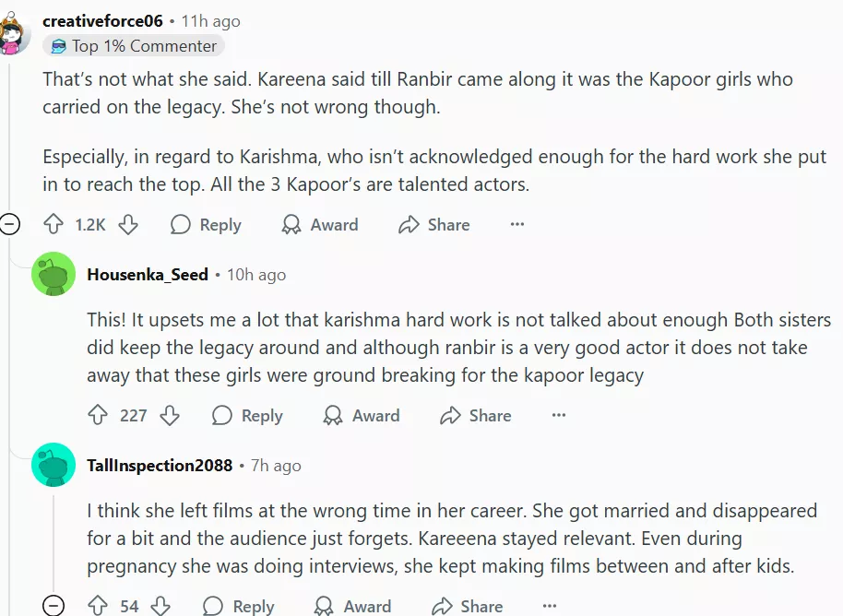This screenshot has width=843, height=616.
Task: Upvote TallInspection2088's comment
Action: tap(98, 606)
